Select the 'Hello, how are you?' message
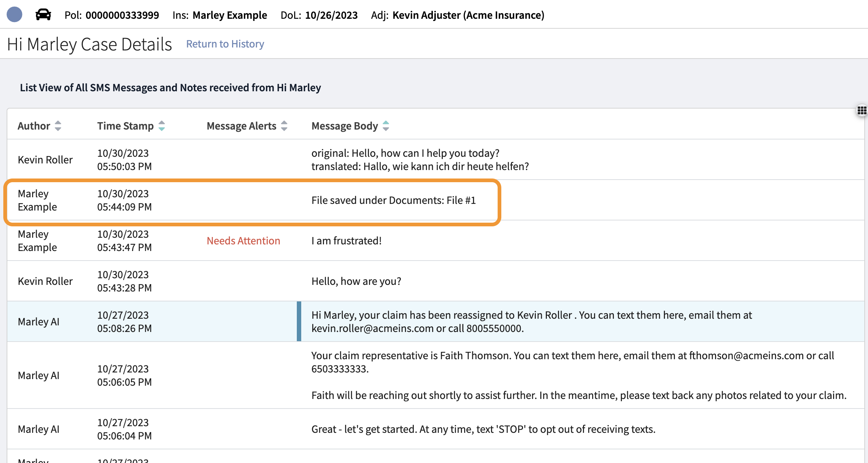This screenshot has height=463, width=868. 356,281
